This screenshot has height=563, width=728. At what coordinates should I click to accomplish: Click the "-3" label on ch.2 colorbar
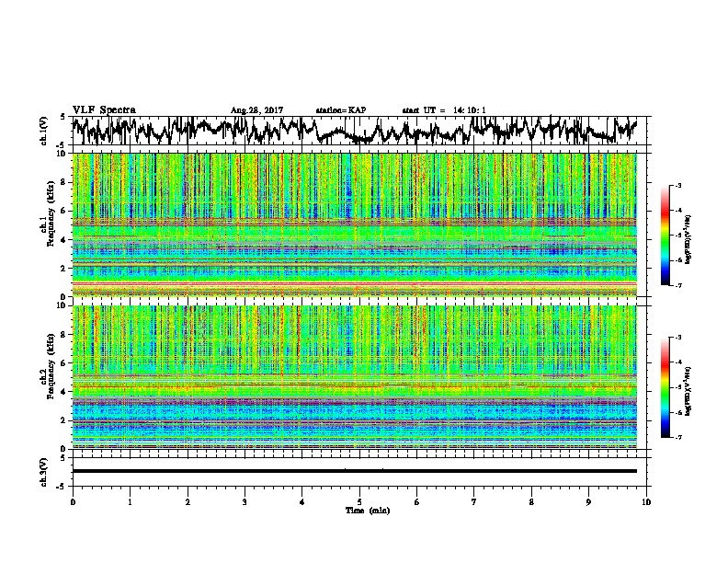point(677,338)
